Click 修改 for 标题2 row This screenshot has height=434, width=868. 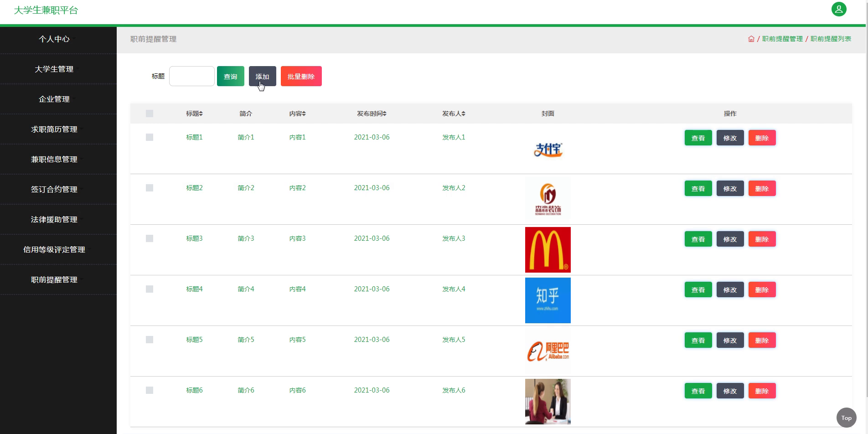tap(730, 189)
